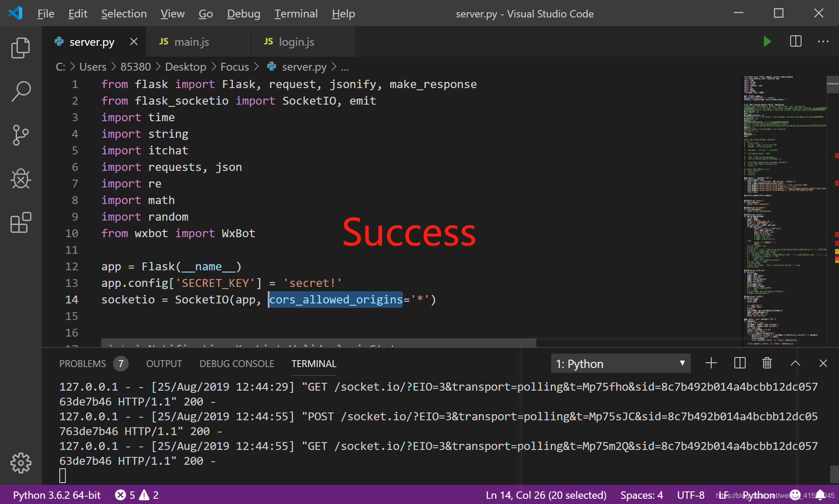Open the Extensions icon

[x=20, y=223]
